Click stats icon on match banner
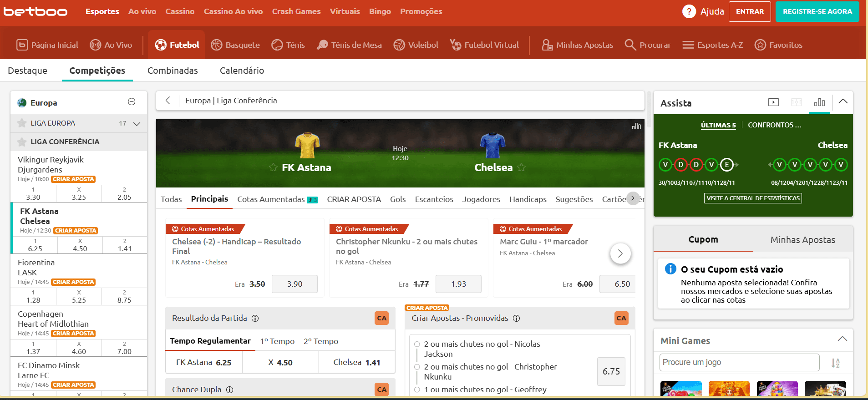 [636, 126]
